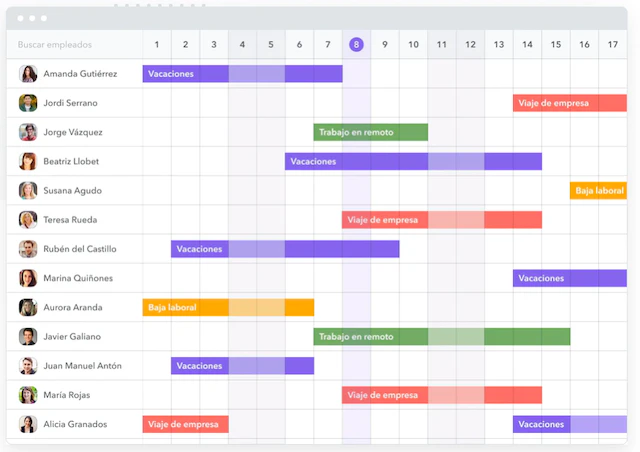Open María Rojas's Viaje de empresa bar

[x=442, y=395]
